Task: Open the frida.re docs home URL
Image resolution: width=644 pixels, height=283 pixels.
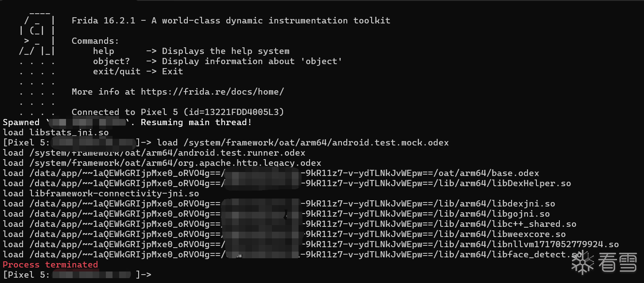Action: point(212,92)
